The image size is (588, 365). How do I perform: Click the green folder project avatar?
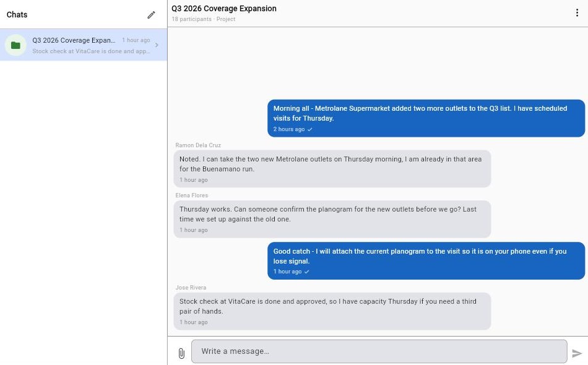(15, 45)
